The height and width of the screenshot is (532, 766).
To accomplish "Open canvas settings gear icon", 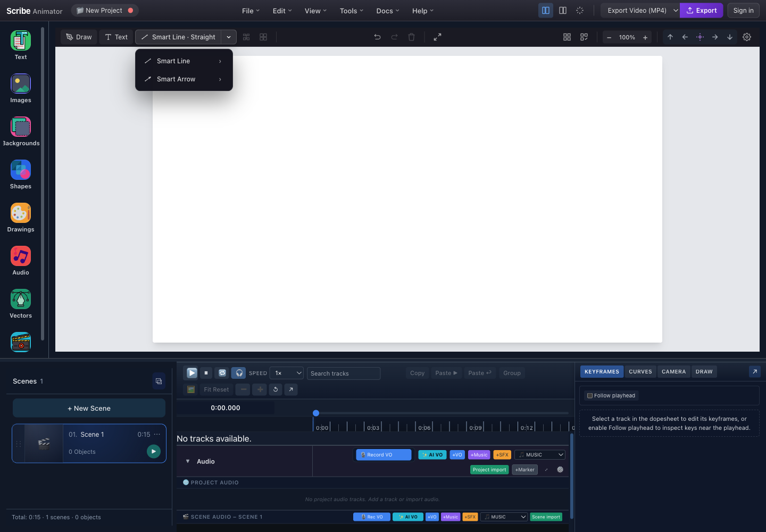I will click(747, 37).
